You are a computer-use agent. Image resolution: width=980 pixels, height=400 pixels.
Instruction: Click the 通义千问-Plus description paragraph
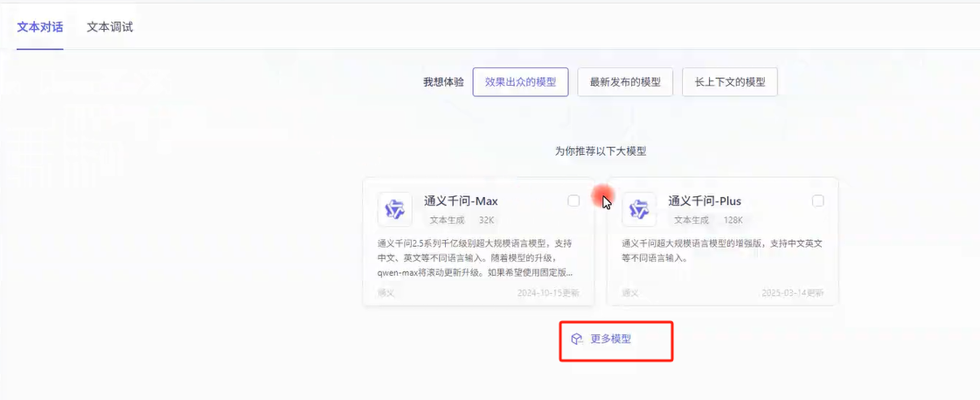pyautogui.click(x=722, y=250)
